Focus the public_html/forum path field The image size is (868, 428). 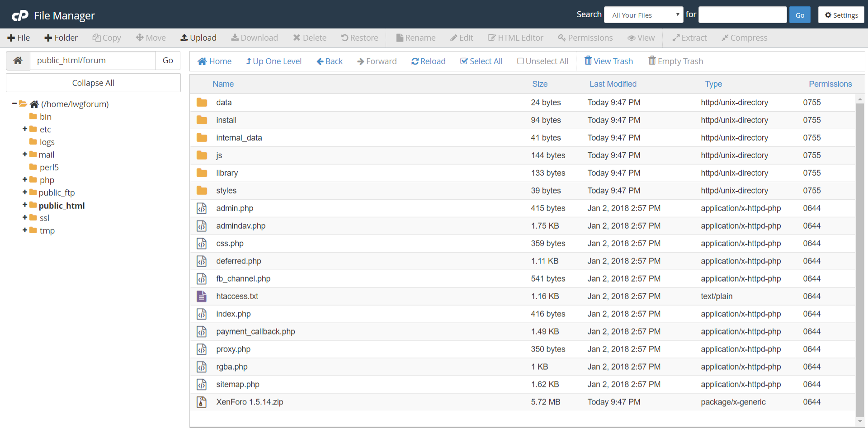tap(93, 61)
